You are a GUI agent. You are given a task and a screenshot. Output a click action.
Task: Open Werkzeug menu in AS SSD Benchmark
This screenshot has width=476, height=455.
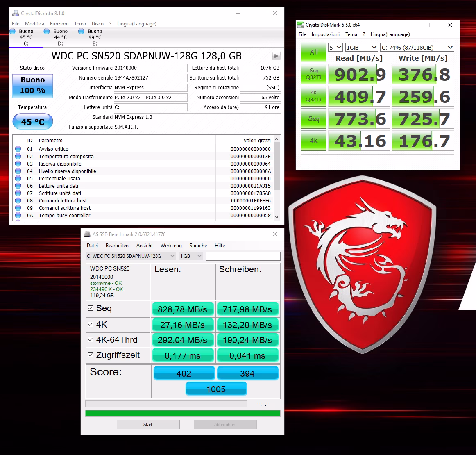tap(171, 246)
